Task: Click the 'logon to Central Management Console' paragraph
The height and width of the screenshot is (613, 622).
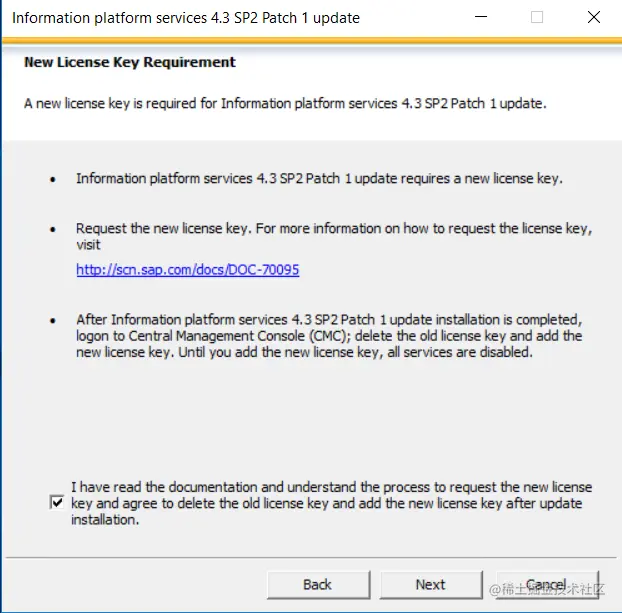Action: (x=329, y=336)
